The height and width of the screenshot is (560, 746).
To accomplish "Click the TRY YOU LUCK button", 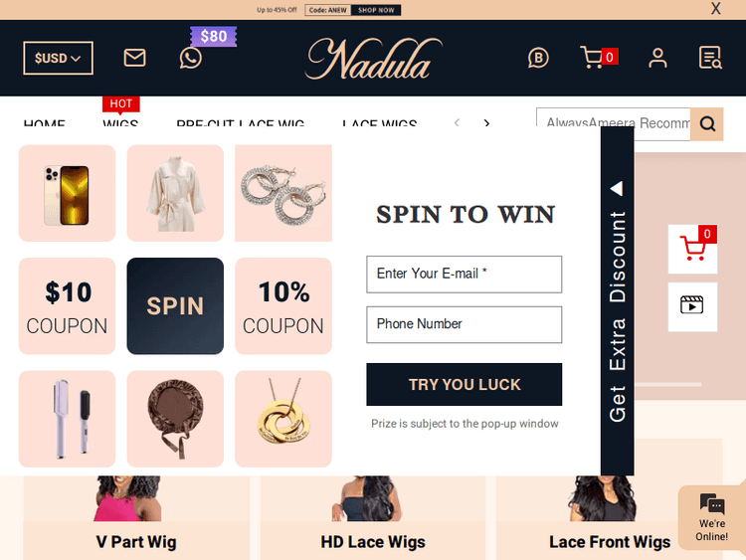I will (464, 384).
